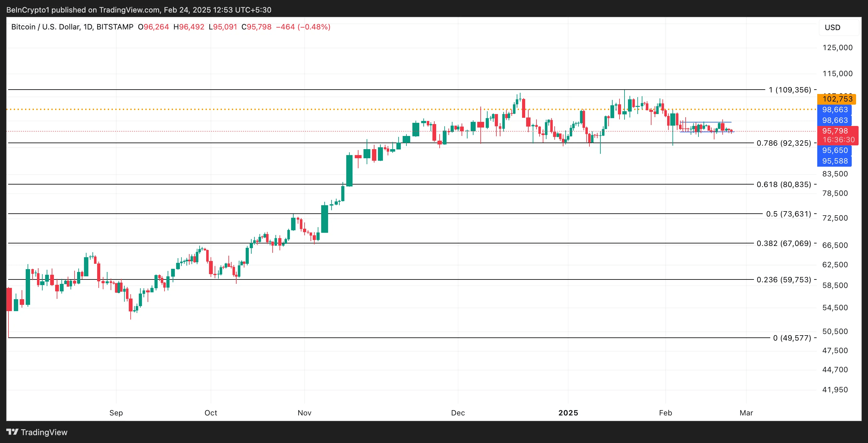Click the Nov date axis marker

point(304,413)
